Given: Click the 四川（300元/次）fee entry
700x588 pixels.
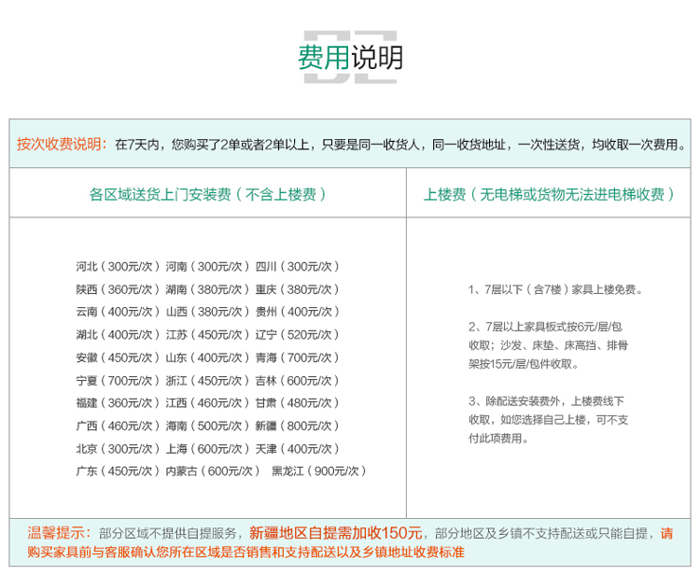Looking at the screenshot, I should point(298,266).
